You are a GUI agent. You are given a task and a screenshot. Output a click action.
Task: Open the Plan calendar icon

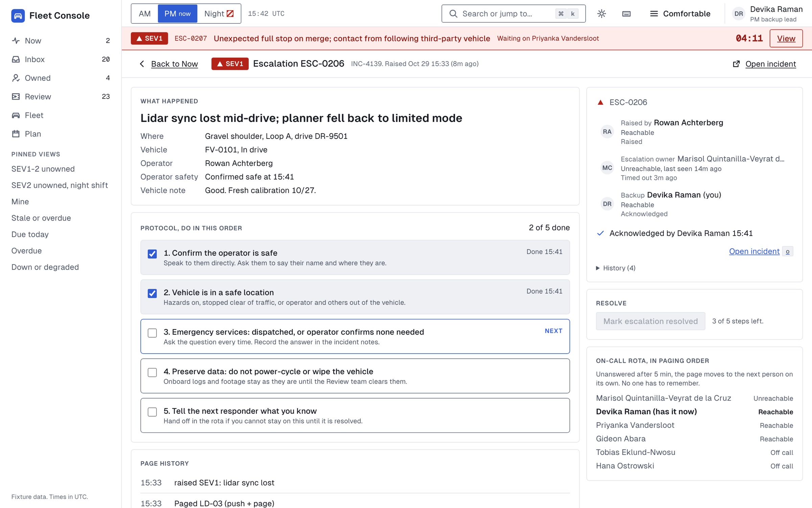tap(16, 134)
